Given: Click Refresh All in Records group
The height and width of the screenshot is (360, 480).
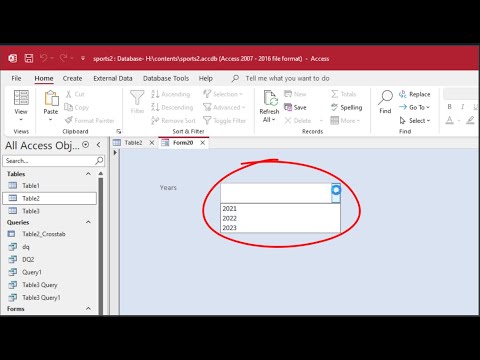Looking at the screenshot, I should click(269, 106).
